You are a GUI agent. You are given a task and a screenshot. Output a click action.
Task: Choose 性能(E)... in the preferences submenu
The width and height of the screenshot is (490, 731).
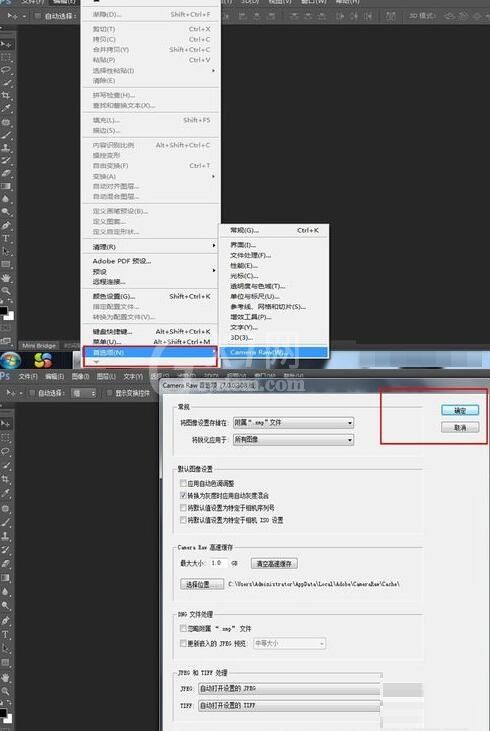[274, 265]
